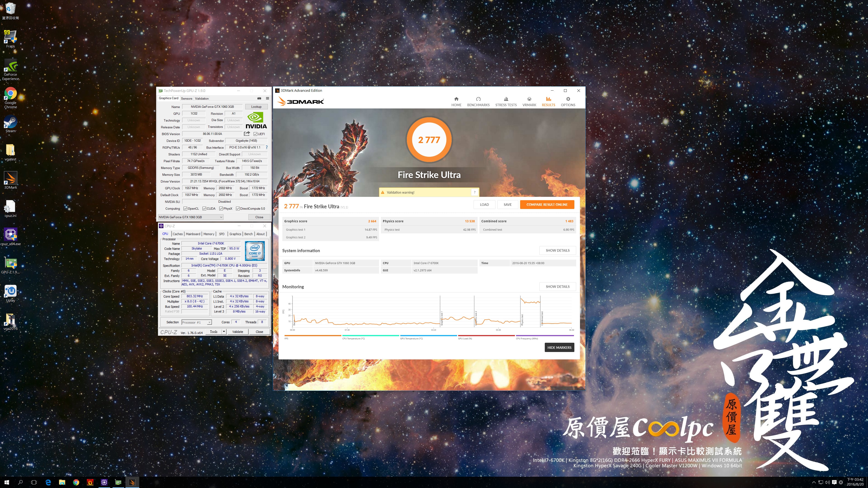Open 3DMark BENCHMARKS section
This screenshot has width=868, height=488.
coord(478,102)
